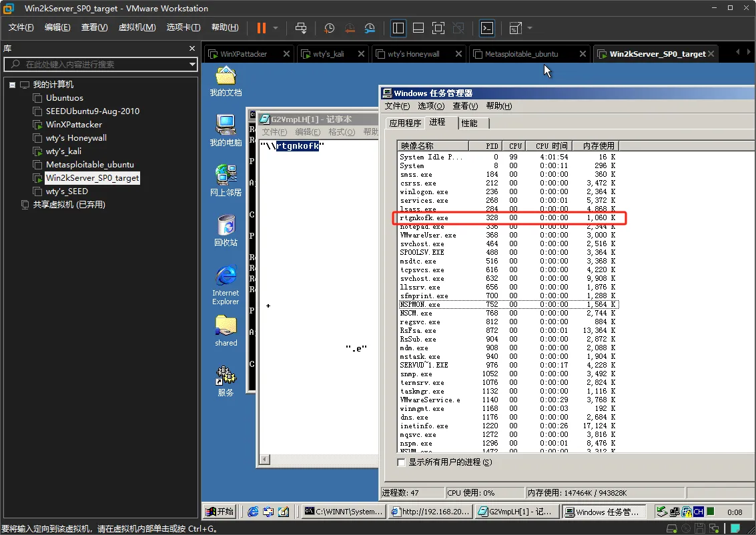Click the green CPU meter tray icon

tap(710, 512)
